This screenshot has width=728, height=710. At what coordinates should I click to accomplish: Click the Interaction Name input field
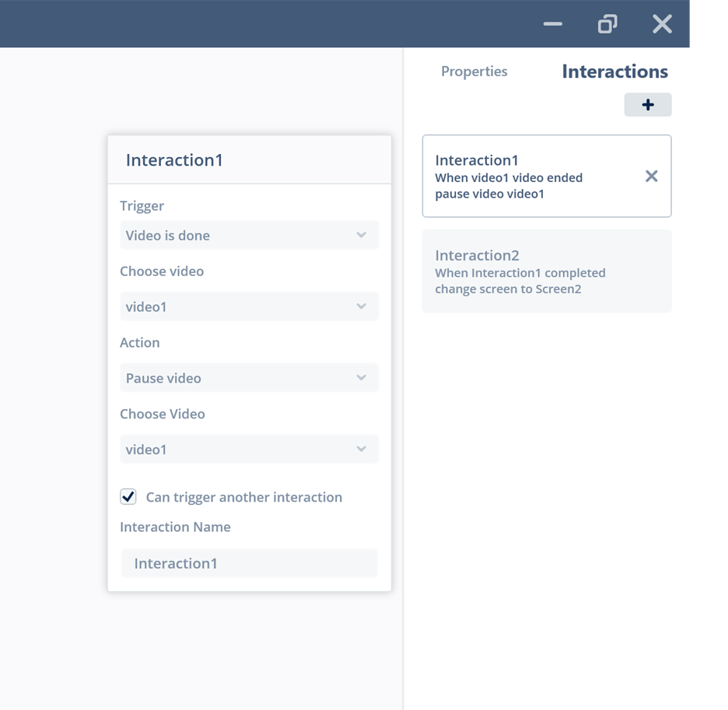coord(250,563)
